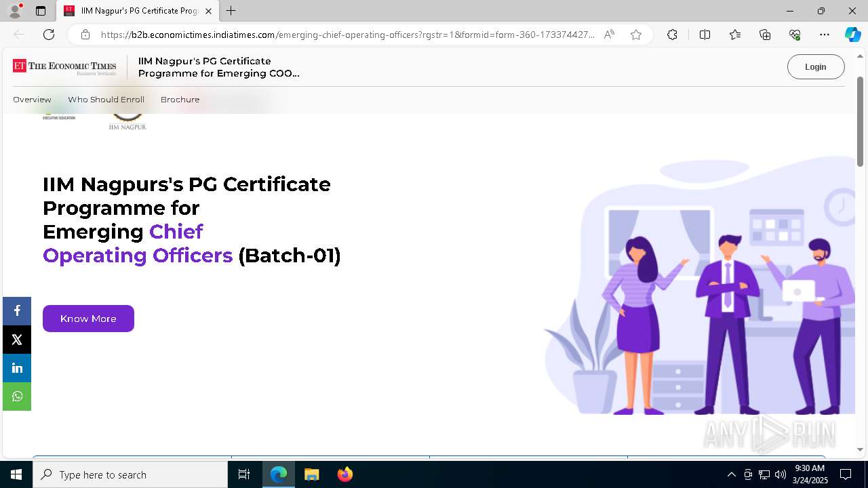
Task: Open clock showing 9:30 AM
Action: click(810, 474)
